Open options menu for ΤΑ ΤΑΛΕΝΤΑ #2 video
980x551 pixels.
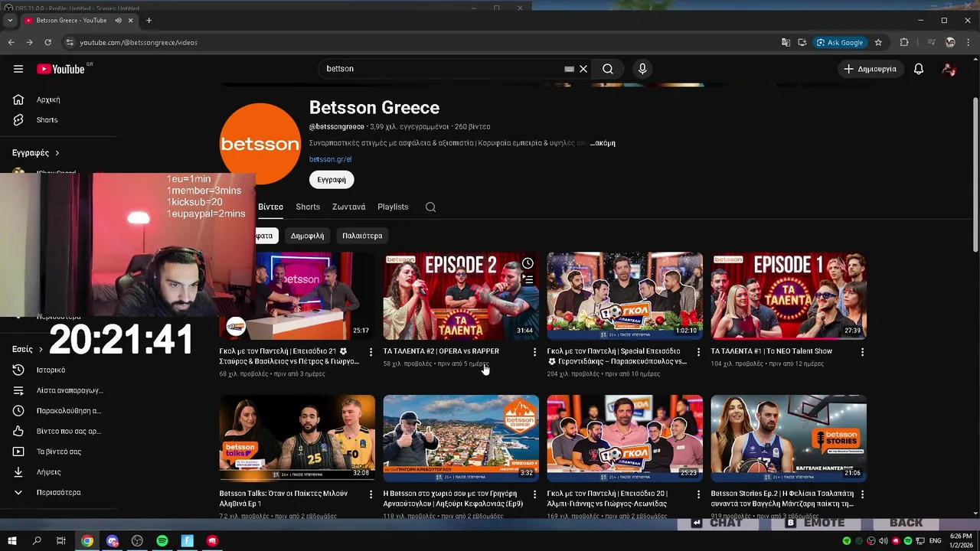[534, 352]
